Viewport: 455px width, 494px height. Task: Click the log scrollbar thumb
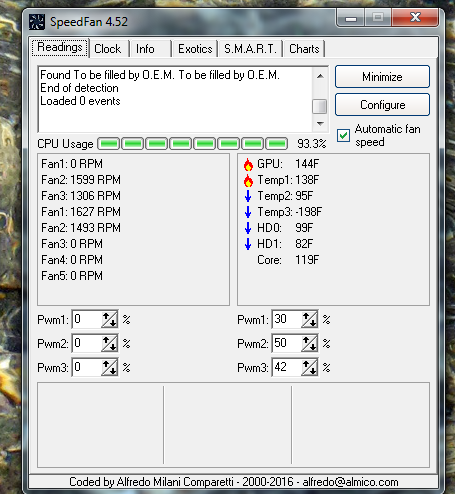(320, 106)
